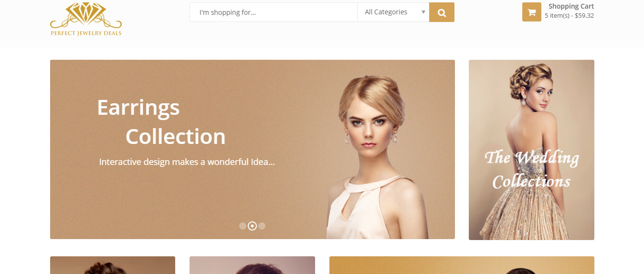Screen dimensions: 644x274
Task: Open the shopping cart icon
Action: click(x=532, y=12)
